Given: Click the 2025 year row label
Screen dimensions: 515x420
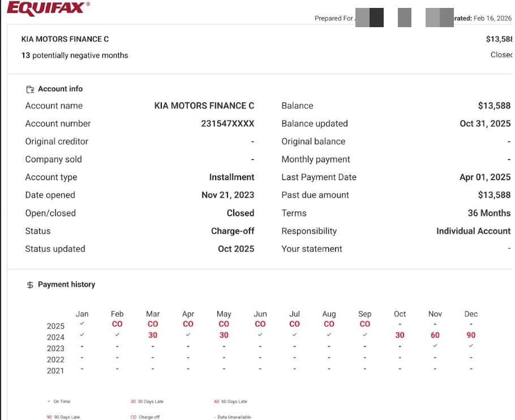Looking at the screenshot, I should [55, 326].
